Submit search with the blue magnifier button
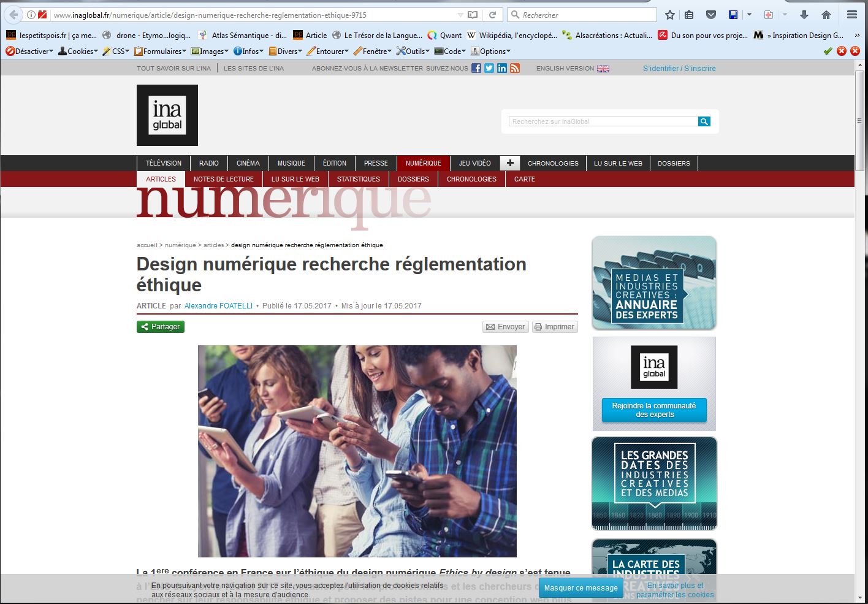 [704, 121]
